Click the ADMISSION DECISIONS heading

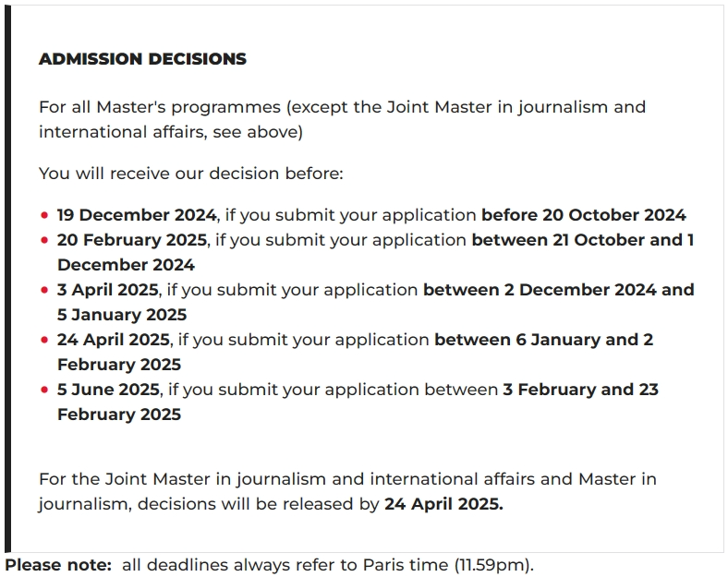click(x=142, y=59)
